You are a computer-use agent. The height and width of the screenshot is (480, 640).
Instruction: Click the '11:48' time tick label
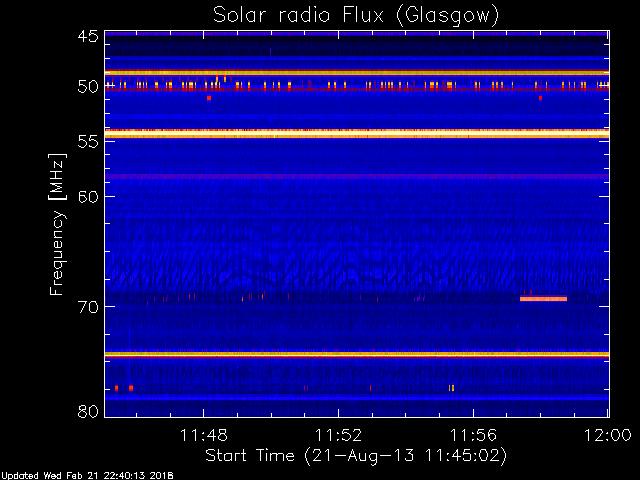coord(203,435)
